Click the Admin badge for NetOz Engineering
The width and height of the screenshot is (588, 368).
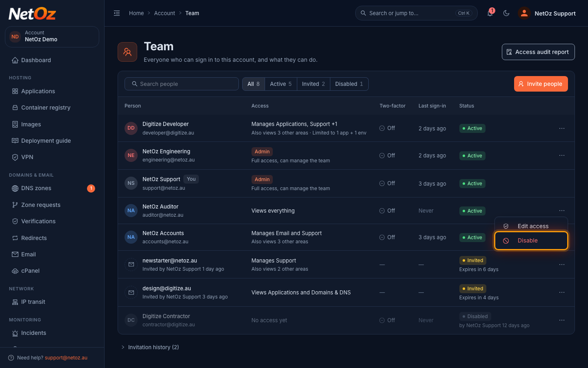coord(262,152)
